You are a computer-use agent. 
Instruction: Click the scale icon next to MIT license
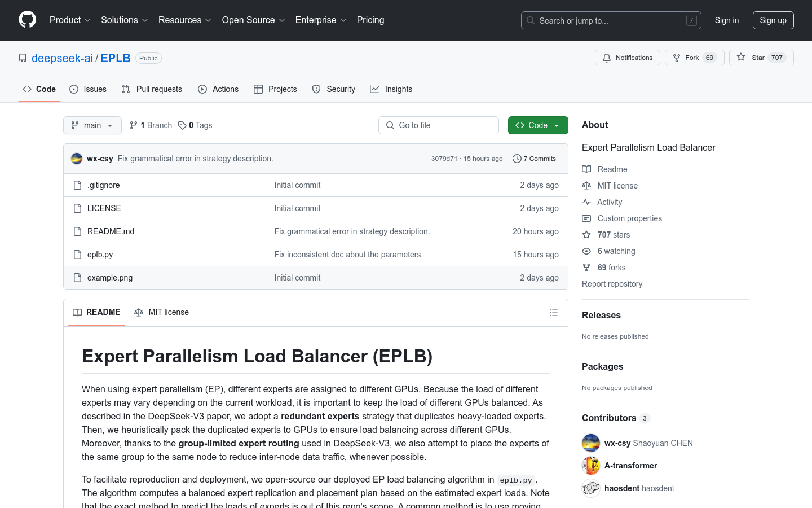(586, 186)
